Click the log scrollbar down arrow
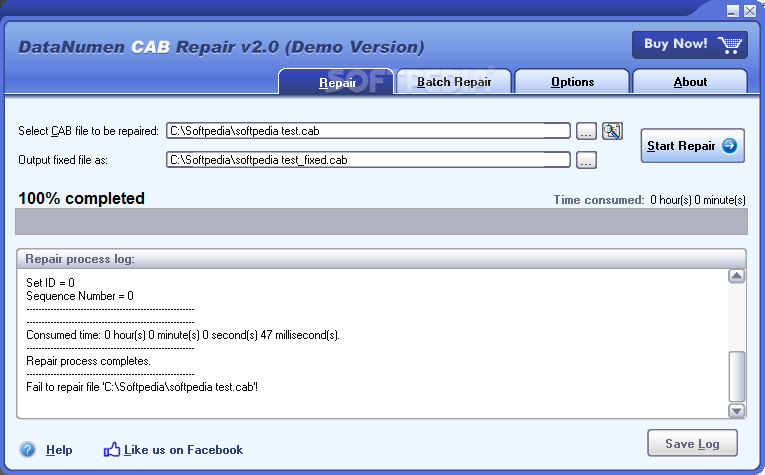 (736, 411)
